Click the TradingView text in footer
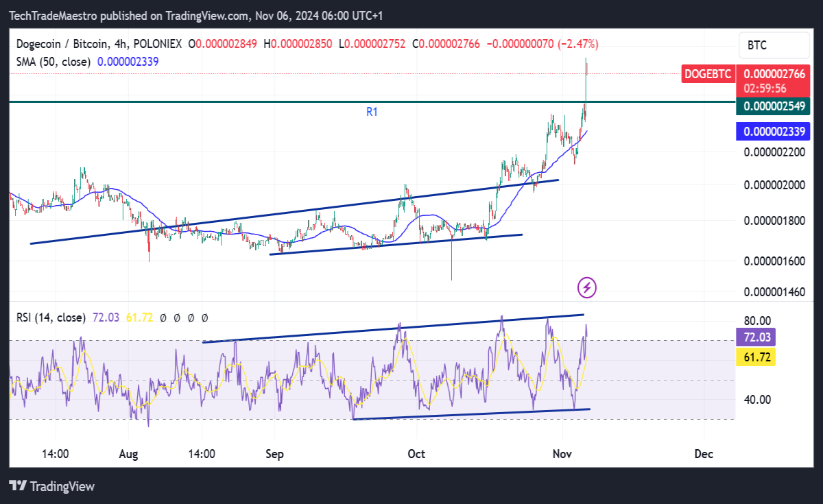Screen dimensions: 823x504 point(62,486)
